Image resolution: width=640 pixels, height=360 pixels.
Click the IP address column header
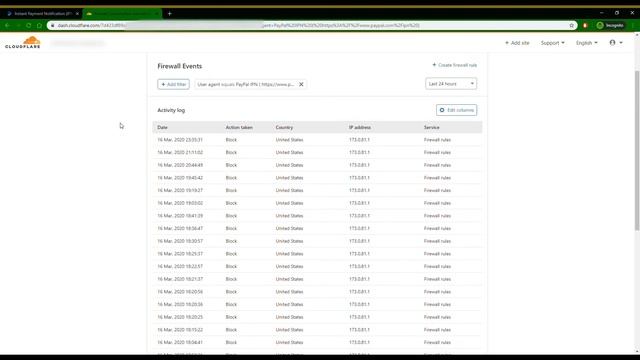point(360,127)
